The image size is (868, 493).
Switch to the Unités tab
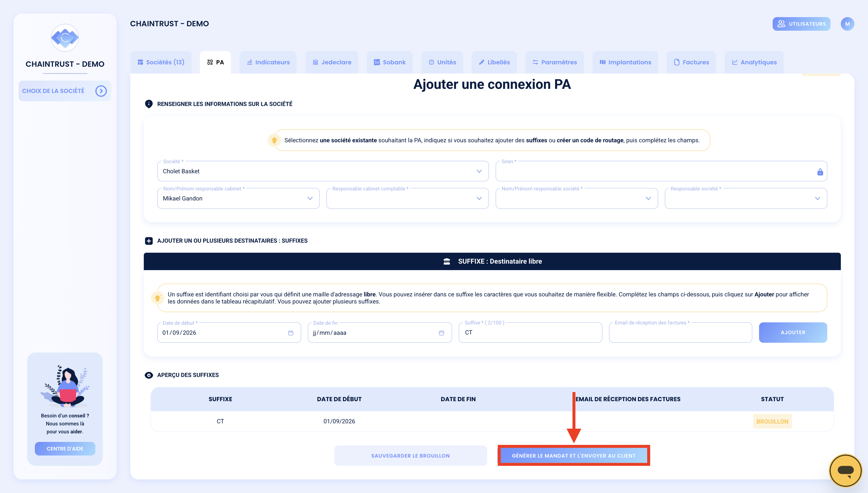pyautogui.click(x=442, y=62)
